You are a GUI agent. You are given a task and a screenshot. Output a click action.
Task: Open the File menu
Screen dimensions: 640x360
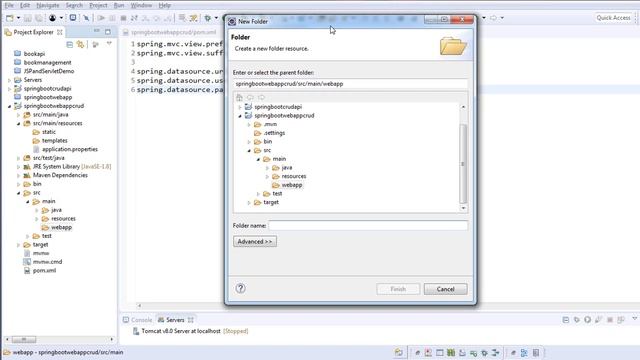(9, 5)
